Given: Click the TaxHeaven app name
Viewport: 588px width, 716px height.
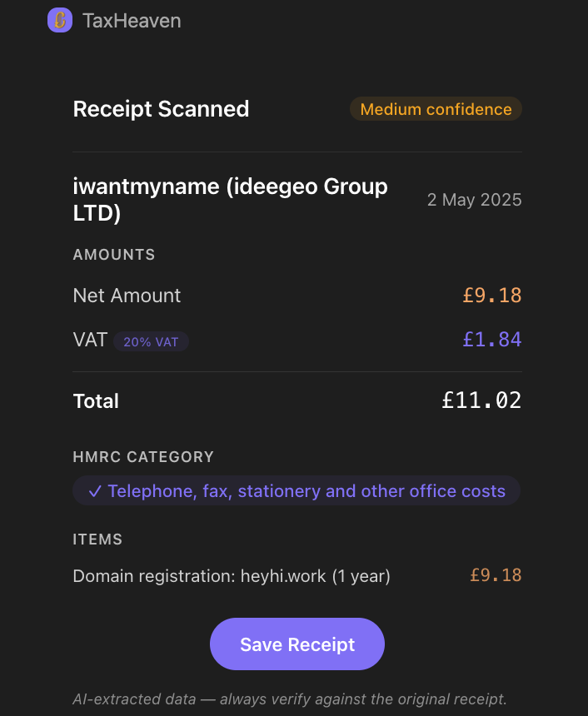Looking at the screenshot, I should click(132, 21).
